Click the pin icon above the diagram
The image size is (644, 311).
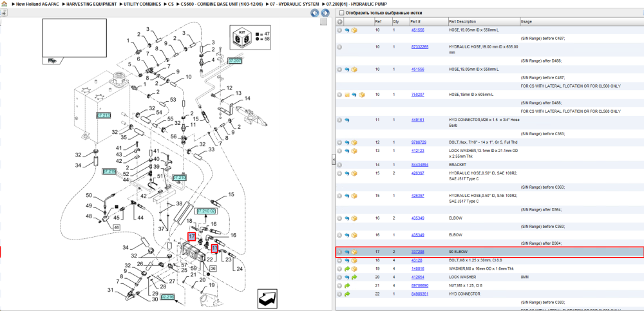(x=3, y=13)
